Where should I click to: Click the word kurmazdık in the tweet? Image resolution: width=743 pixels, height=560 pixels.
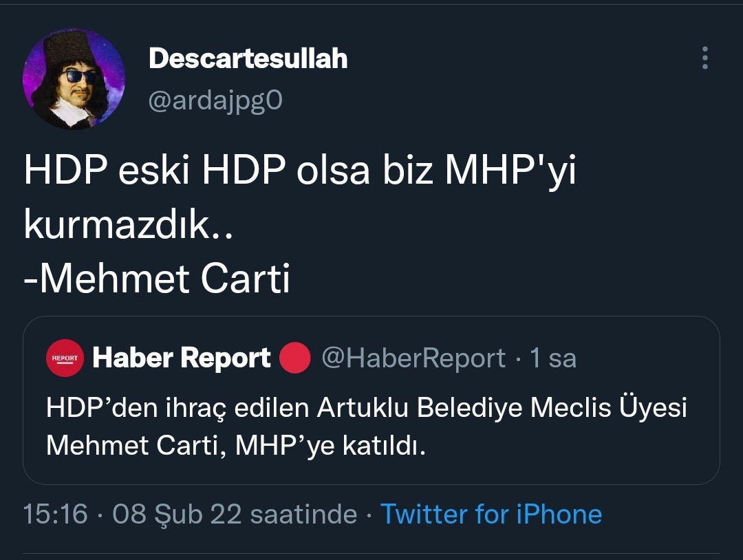point(116,224)
